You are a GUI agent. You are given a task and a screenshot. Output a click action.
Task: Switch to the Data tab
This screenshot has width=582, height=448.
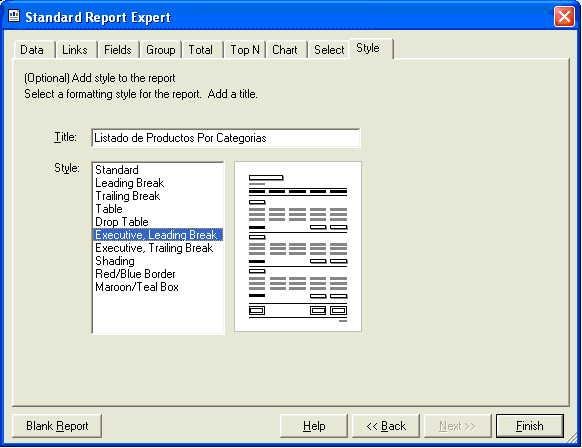tap(32, 50)
